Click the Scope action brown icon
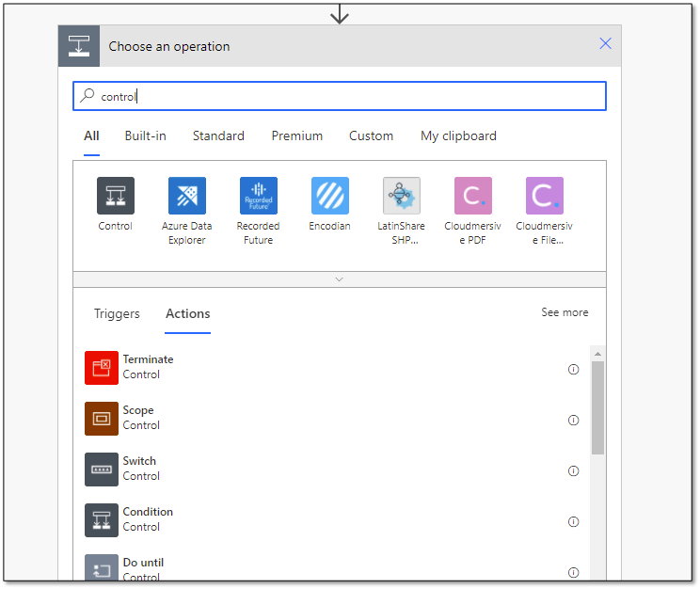Viewport: 700px width, 589px height. (x=102, y=419)
